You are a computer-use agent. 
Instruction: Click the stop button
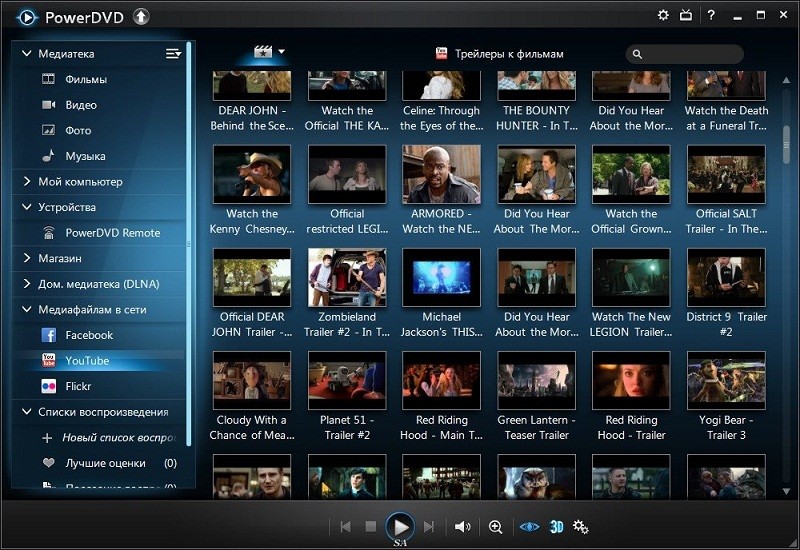click(371, 526)
